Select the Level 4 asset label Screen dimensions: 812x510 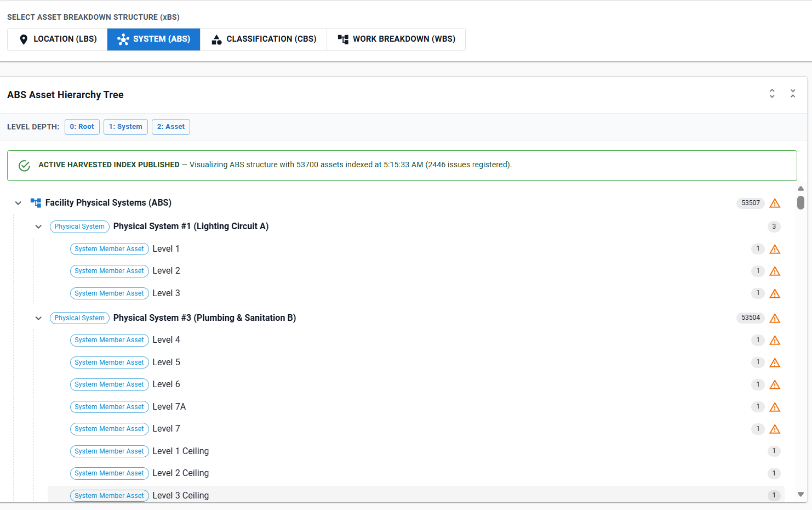166,340
